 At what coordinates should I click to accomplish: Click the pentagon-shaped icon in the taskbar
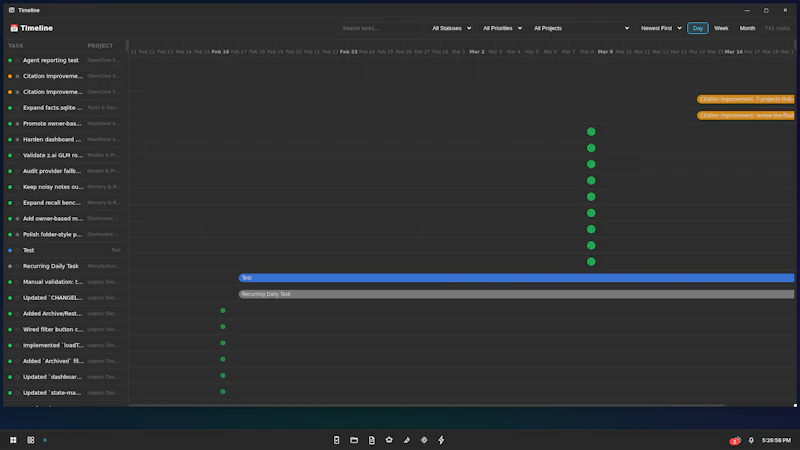[389, 440]
